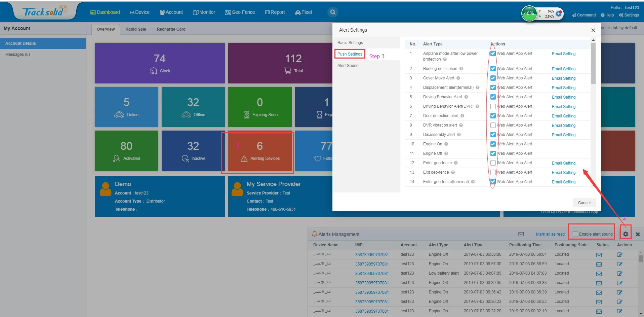Click the envelope icon beside Mark all as read
Screen dimensions: 644x317
(x=521, y=234)
